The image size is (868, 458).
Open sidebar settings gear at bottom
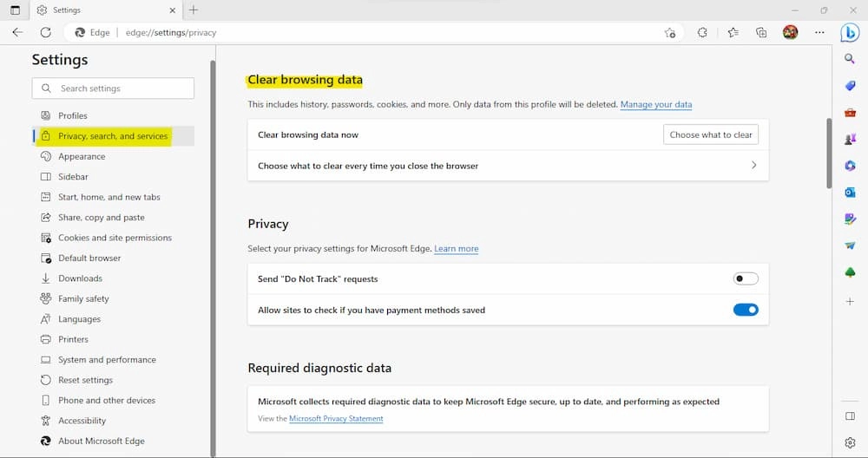850,442
